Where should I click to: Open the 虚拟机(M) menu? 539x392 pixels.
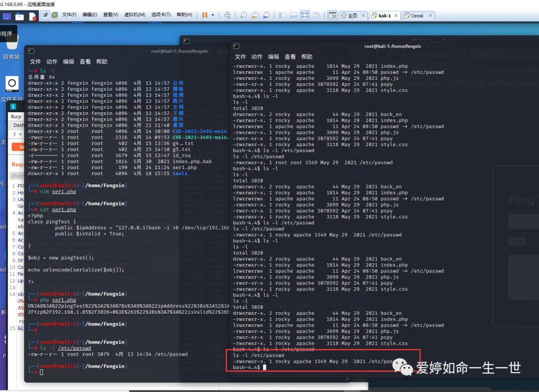pos(134,15)
